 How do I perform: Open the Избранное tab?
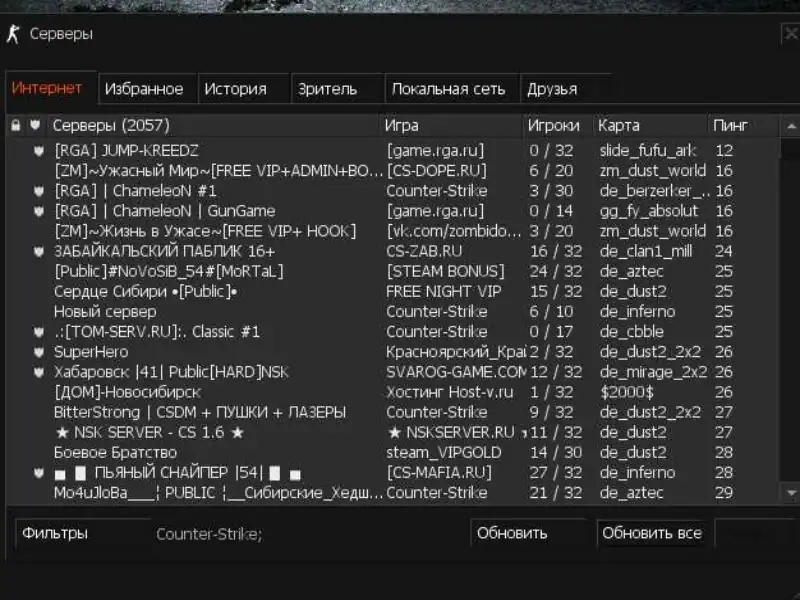(147, 89)
